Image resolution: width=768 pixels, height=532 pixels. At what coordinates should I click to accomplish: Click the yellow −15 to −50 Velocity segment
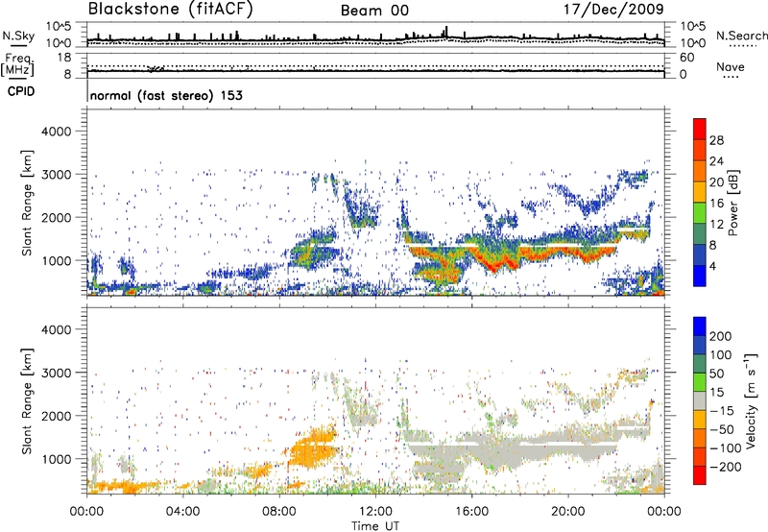point(700,420)
